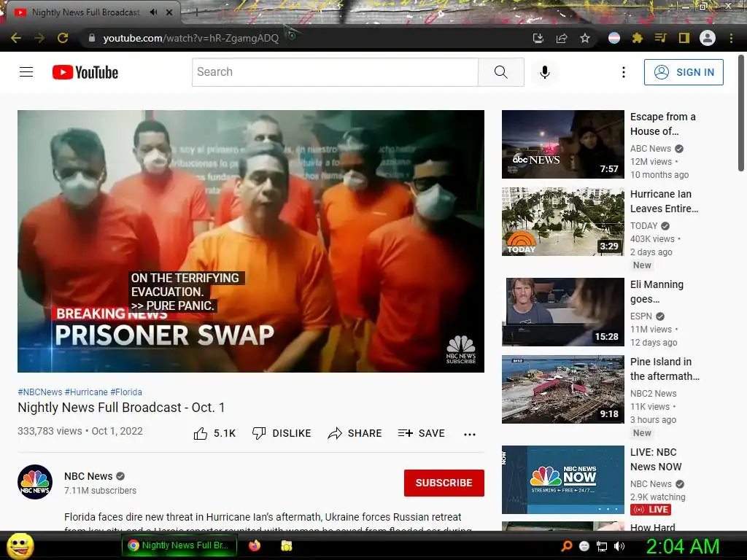
Task: Open a new browser tab
Action: tap(196, 13)
